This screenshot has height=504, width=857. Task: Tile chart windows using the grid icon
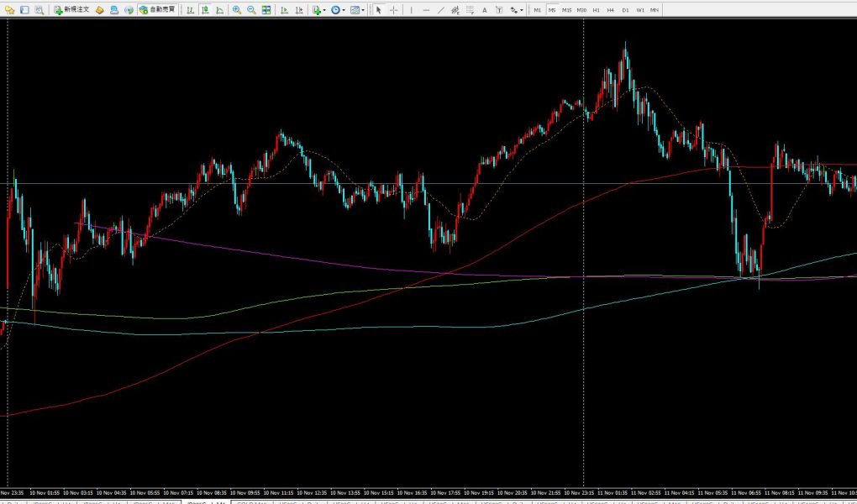(266, 10)
